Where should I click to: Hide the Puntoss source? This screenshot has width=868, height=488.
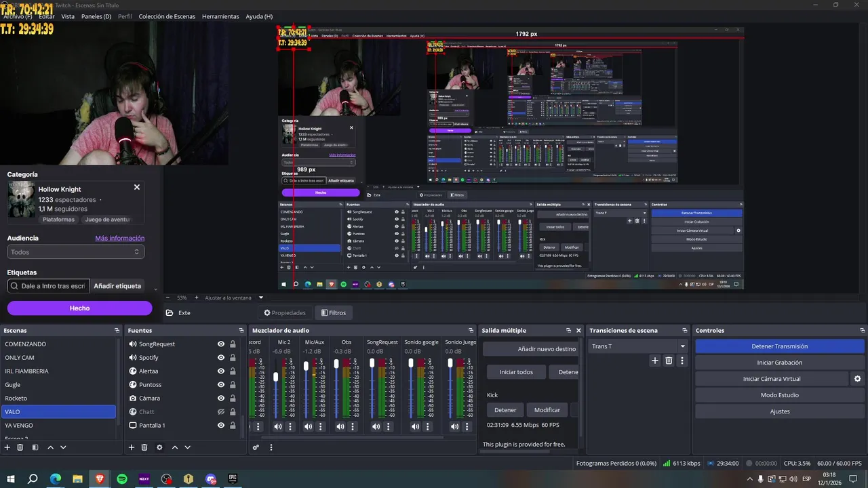click(x=220, y=384)
